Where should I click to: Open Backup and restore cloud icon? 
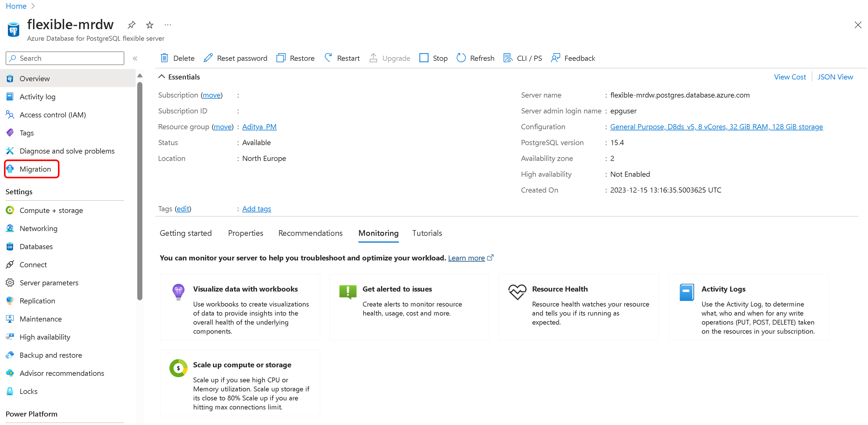coord(10,355)
